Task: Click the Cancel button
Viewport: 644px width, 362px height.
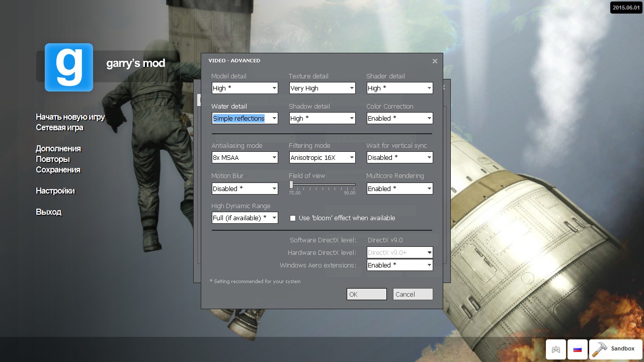Action: pos(413,294)
